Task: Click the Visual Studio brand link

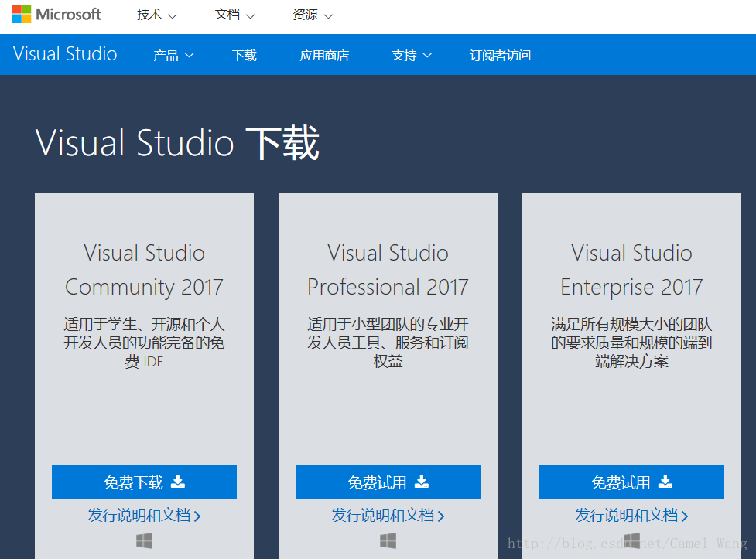Action: [x=65, y=54]
